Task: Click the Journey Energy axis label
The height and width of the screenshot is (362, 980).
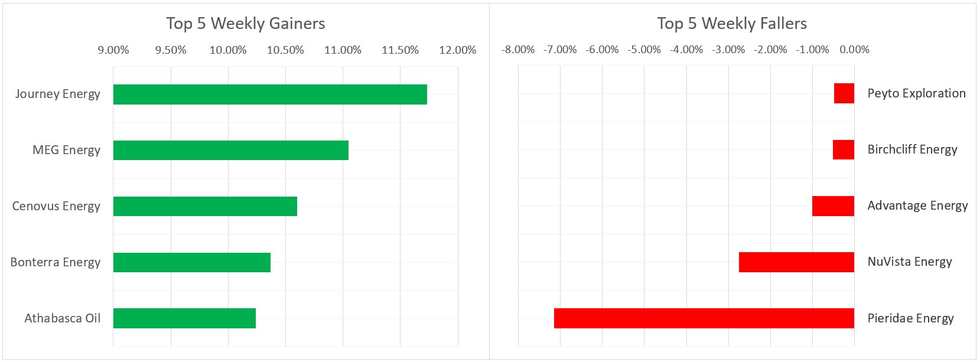Action: (58, 94)
